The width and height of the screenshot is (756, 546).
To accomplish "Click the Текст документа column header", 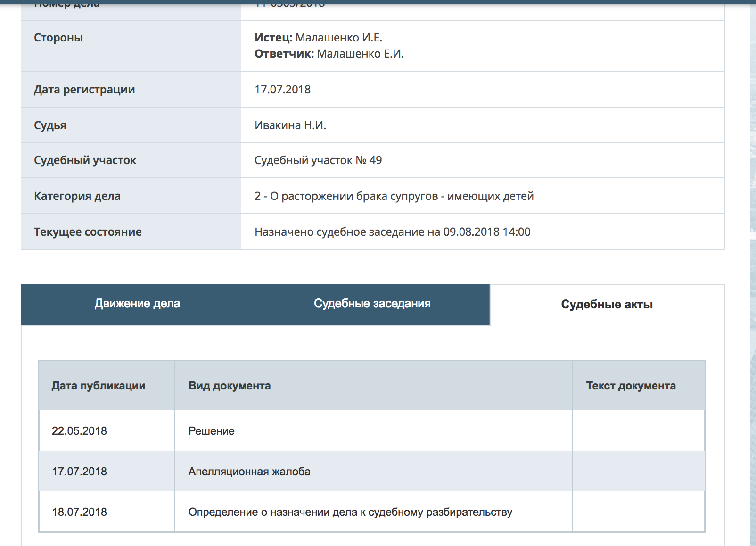I will point(631,386).
